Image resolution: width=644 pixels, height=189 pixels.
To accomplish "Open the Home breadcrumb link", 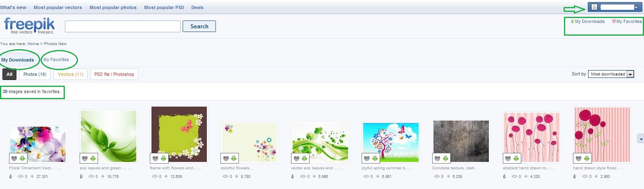I will click(33, 43).
